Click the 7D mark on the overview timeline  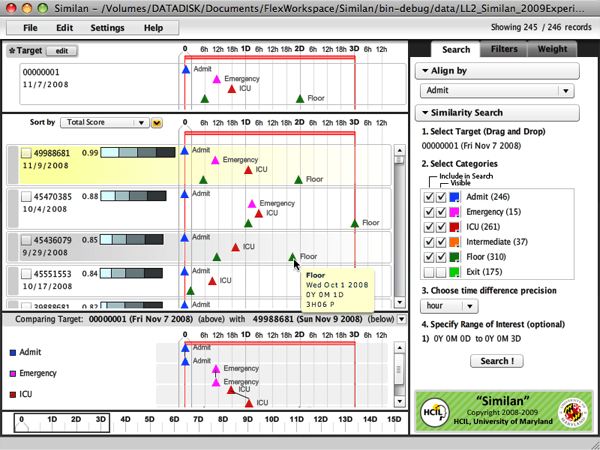(197, 420)
